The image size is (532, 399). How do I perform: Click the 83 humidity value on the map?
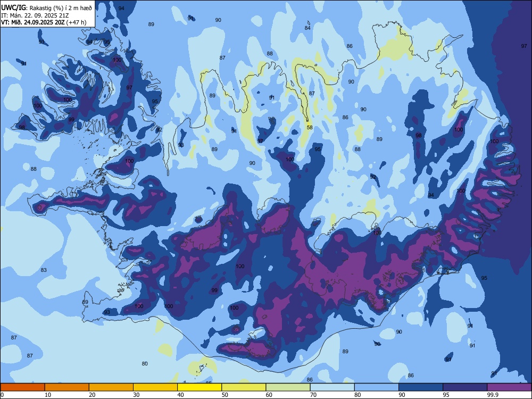coord(44,270)
